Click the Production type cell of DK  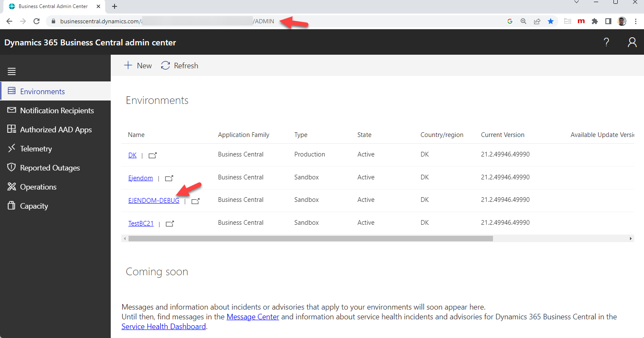point(310,154)
